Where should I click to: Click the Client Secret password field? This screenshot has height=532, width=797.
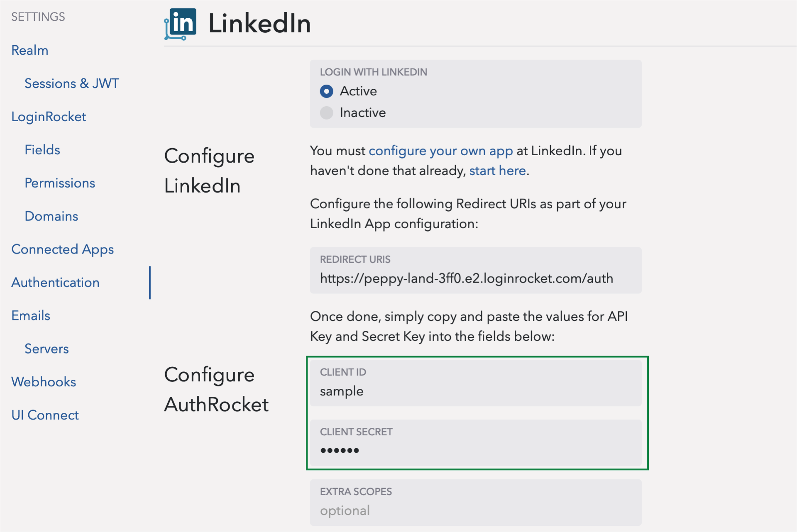[x=476, y=443]
